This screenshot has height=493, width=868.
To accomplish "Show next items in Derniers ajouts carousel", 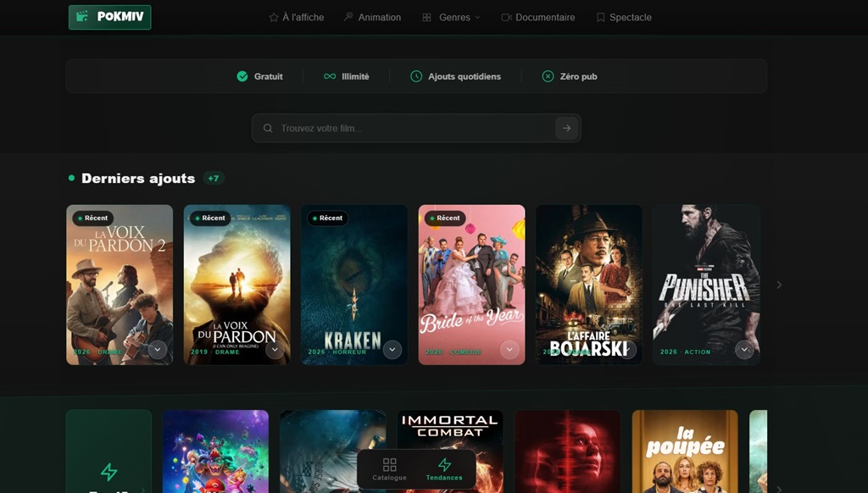I will click(779, 285).
